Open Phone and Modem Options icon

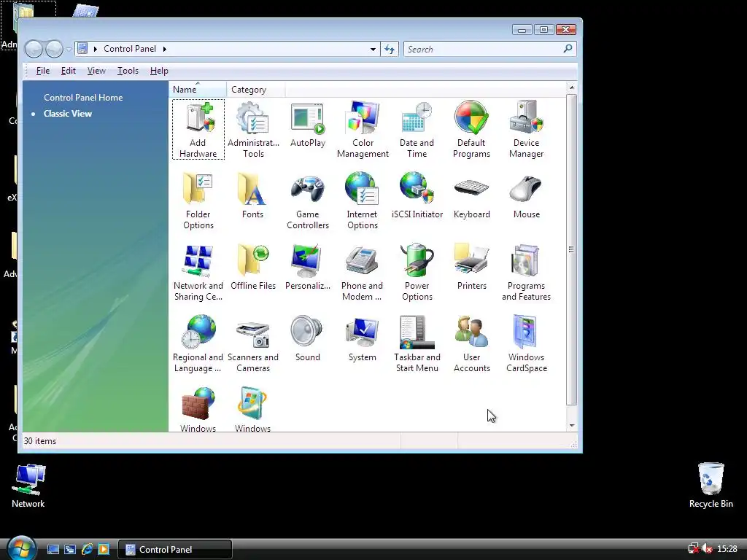tap(362, 272)
